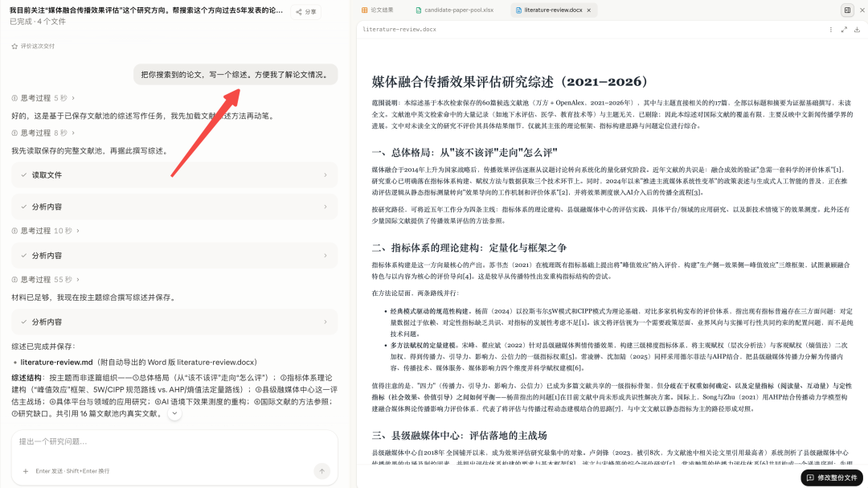Open the three-dot more options menu

click(x=830, y=30)
